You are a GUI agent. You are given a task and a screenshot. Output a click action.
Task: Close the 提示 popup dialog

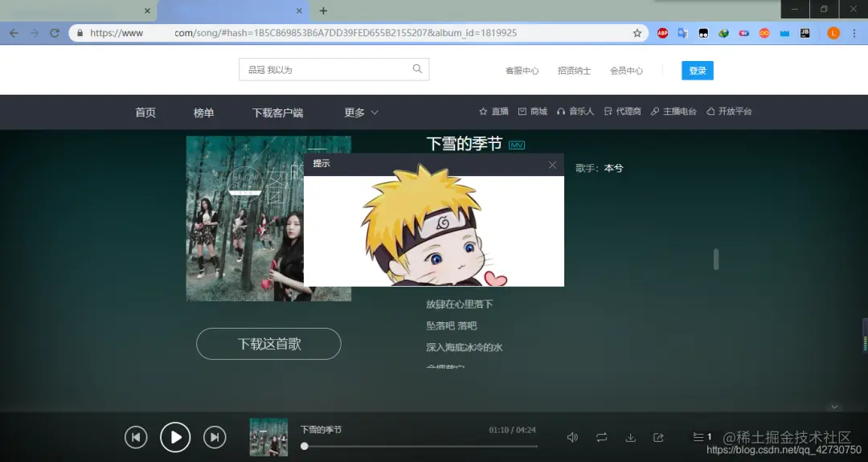click(x=552, y=165)
